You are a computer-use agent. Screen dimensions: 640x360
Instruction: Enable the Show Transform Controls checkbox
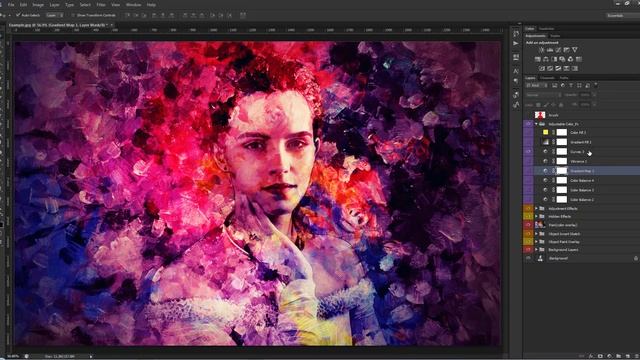pos(73,15)
